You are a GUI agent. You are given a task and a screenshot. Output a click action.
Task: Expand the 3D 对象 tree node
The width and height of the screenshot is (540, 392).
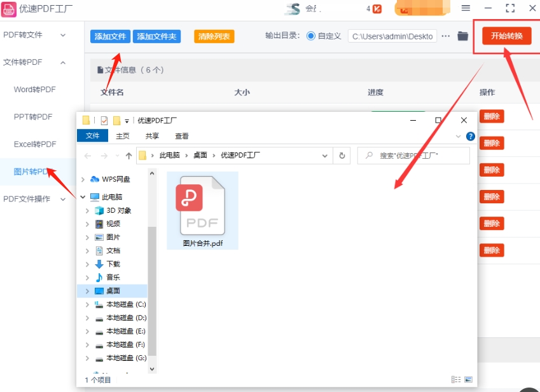(88, 210)
